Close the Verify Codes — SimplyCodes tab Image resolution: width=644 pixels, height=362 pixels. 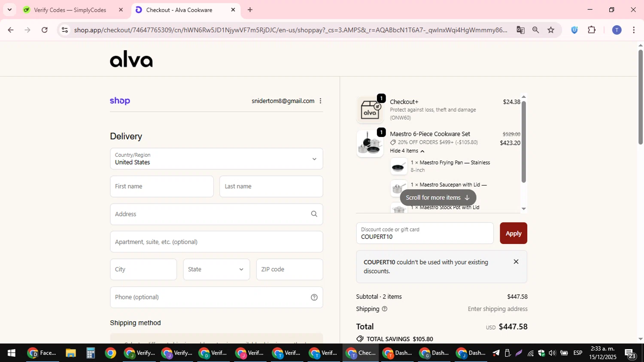tap(121, 9)
